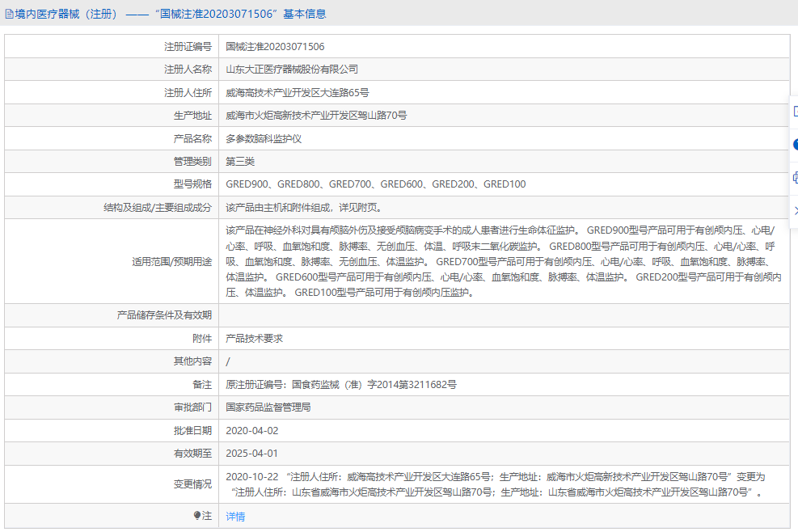The image size is (798, 532).
Task: Select the remark 原注册证编号：国食药监械（准）字2014第3211682号
Action: (341, 384)
